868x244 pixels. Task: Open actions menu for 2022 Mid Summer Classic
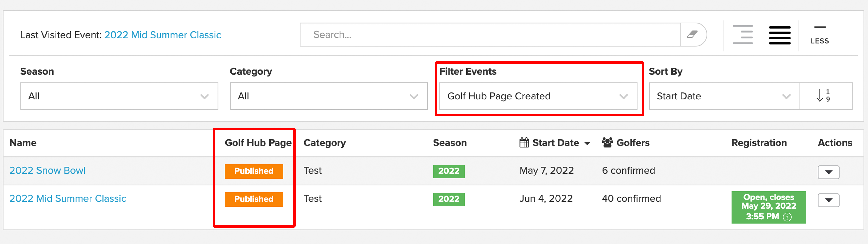pos(828,200)
